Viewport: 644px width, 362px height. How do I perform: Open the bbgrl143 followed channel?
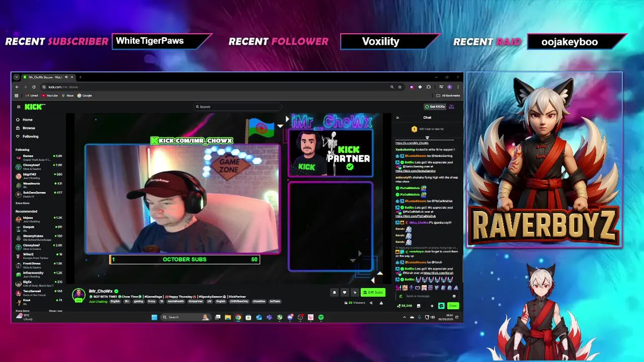[39, 176]
